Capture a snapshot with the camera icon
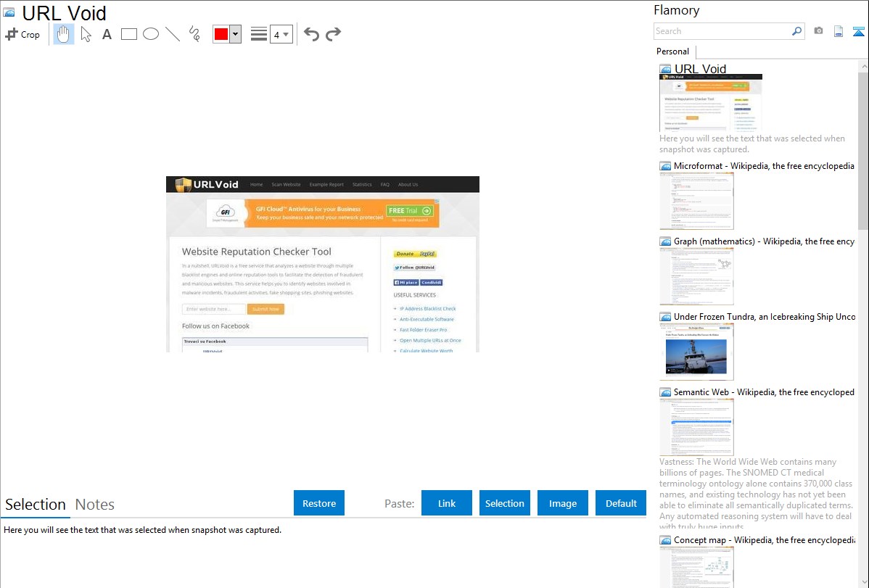 click(818, 31)
